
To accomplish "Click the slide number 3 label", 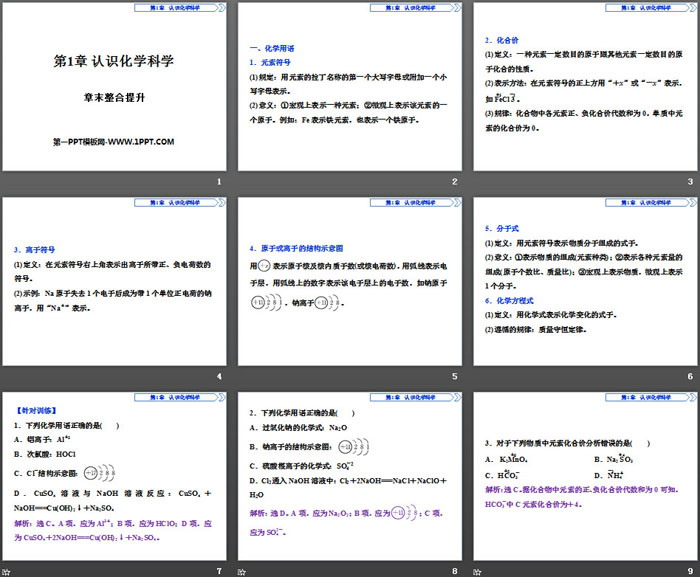I will [690, 182].
